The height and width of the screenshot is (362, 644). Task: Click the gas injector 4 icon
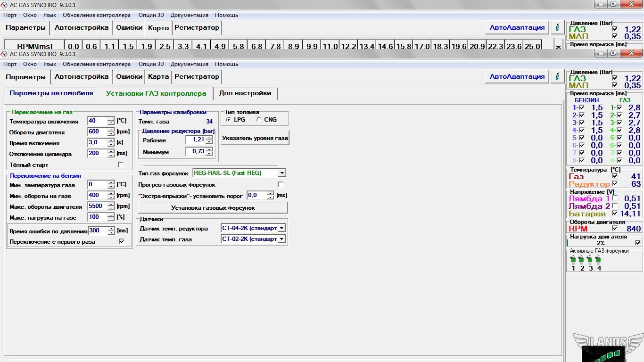pyautogui.click(x=598, y=260)
